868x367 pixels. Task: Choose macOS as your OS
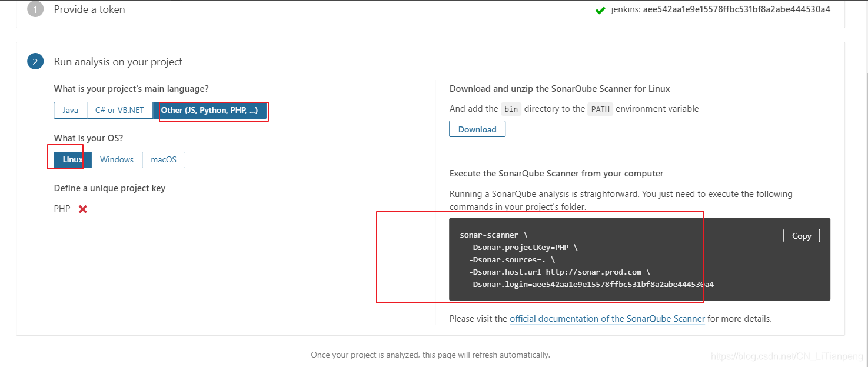[x=164, y=159]
